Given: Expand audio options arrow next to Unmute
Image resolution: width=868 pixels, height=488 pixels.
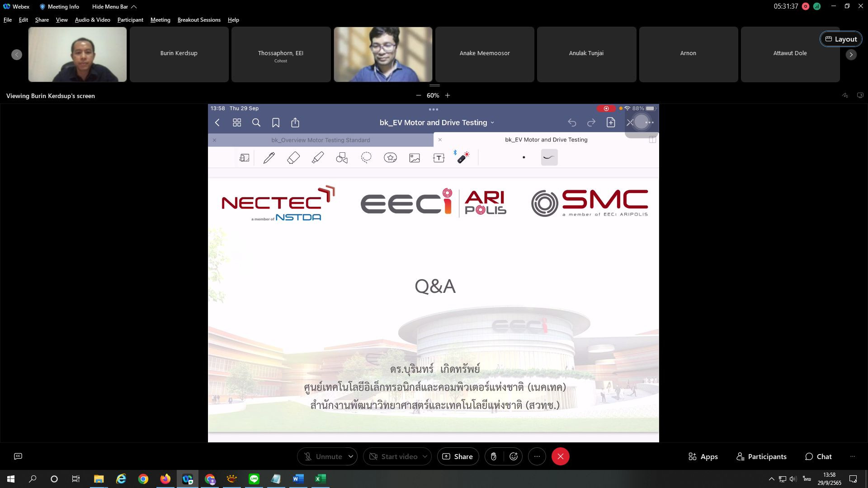Looking at the screenshot, I should click(x=351, y=456).
